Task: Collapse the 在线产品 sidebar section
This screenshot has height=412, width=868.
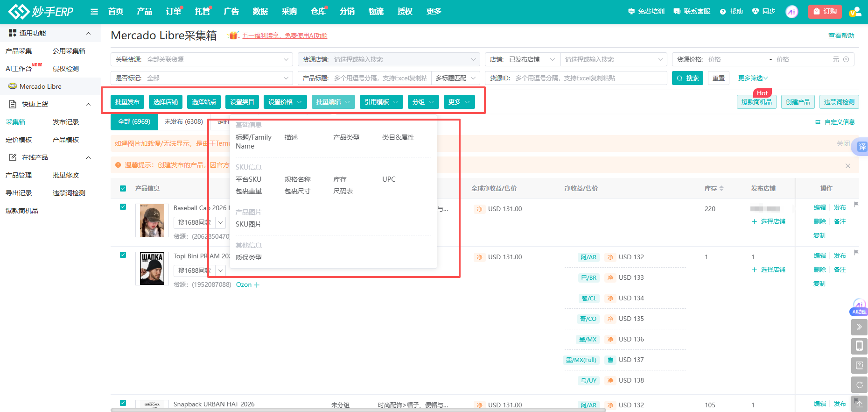Action: [x=88, y=157]
